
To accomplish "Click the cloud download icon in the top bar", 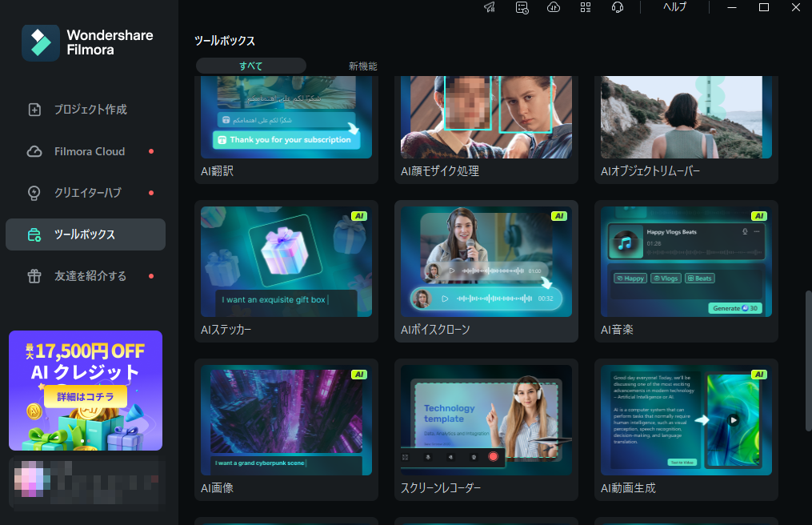I will [x=554, y=7].
